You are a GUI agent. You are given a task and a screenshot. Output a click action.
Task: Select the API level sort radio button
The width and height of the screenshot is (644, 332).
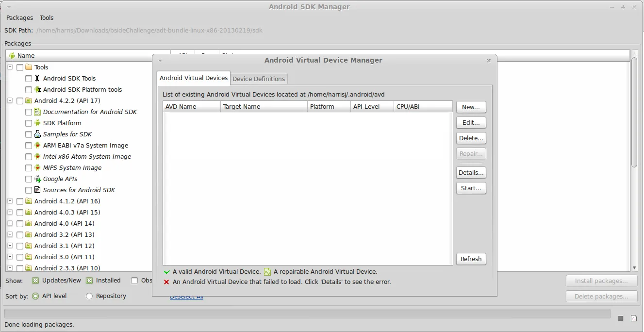pyautogui.click(x=35, y=296)
